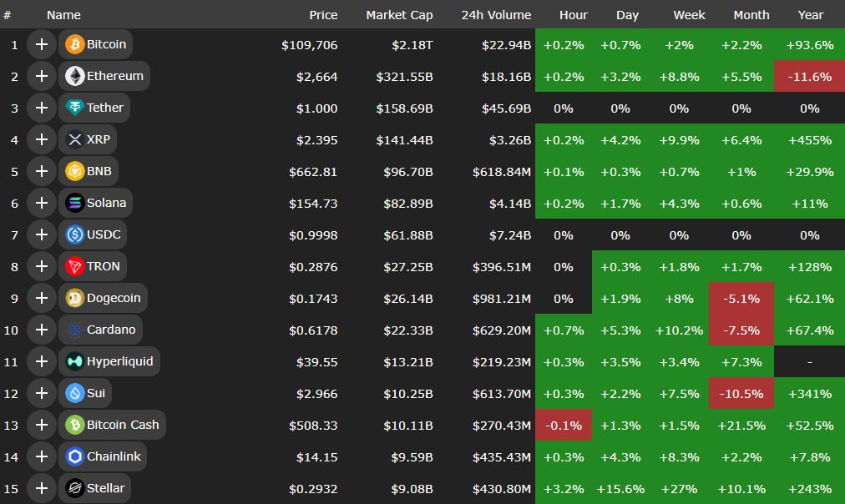
Task: Select the Year column header
Action: 810,15
